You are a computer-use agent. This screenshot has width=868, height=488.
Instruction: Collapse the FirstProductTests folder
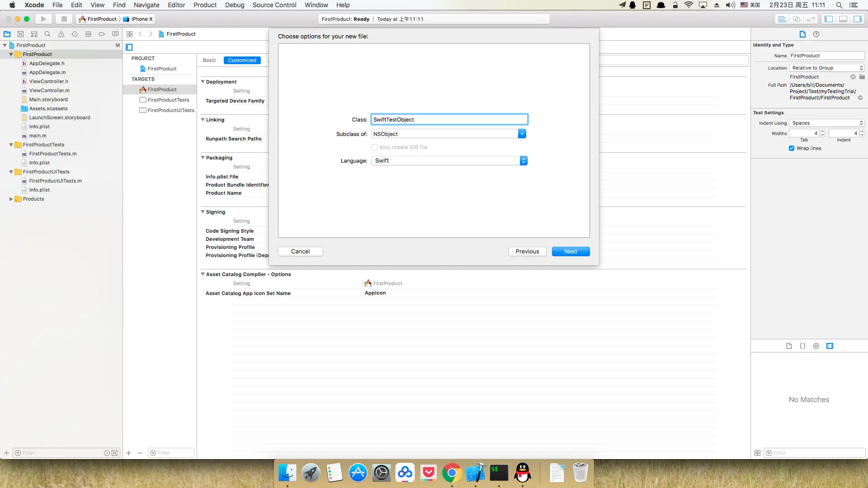pyautogui.click(x=11, y=145)
